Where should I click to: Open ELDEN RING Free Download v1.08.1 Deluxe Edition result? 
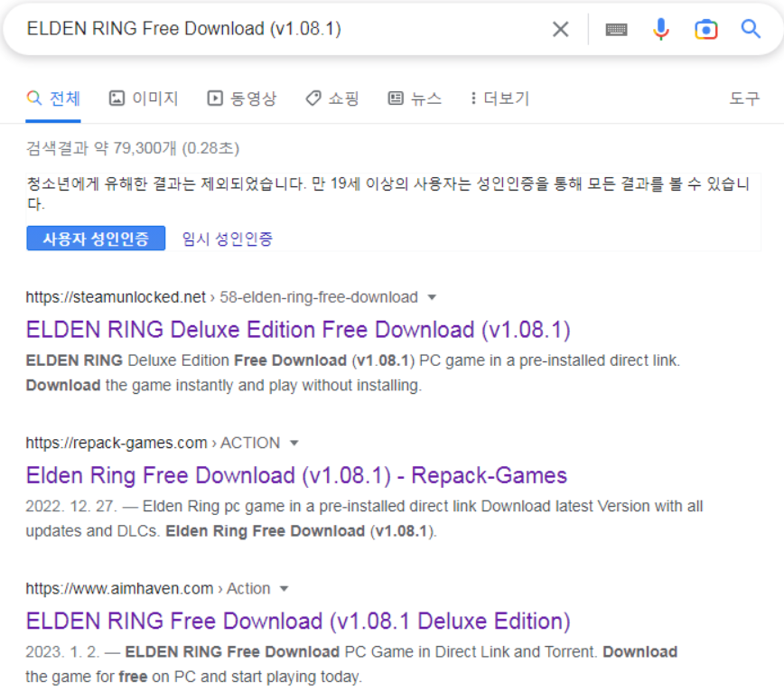coord(298,622)
